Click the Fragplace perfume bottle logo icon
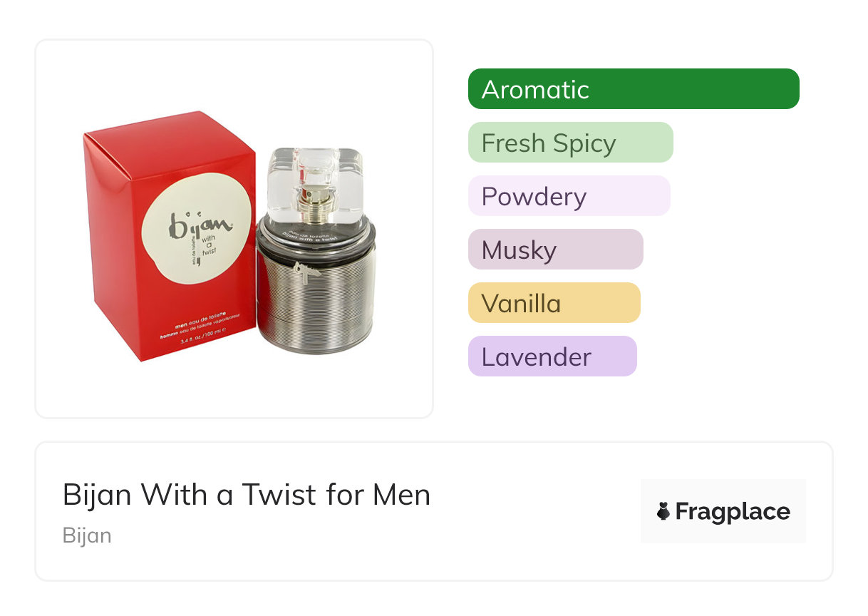Image resolution: width=868 pixels, height=616 pixels. click(x=663, y=511)
